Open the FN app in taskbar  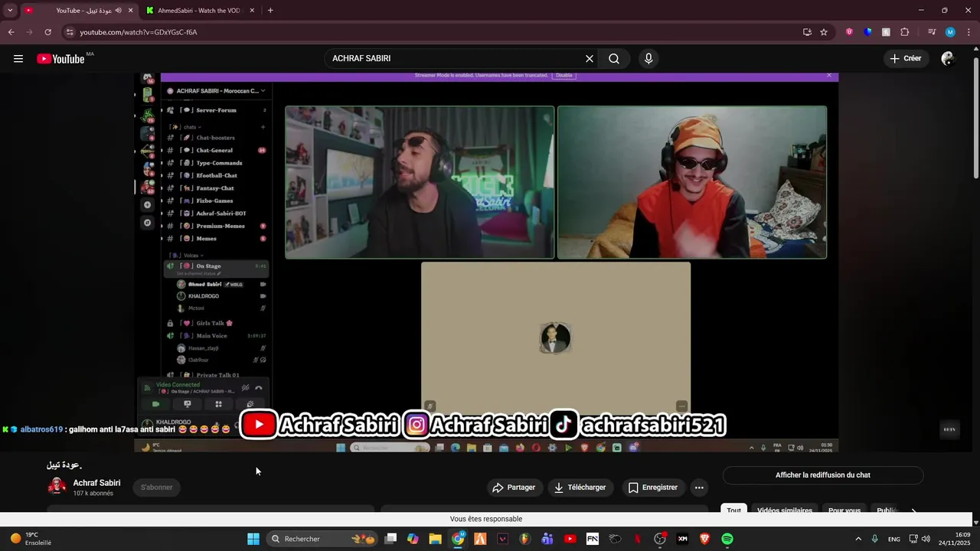(593, 539)
